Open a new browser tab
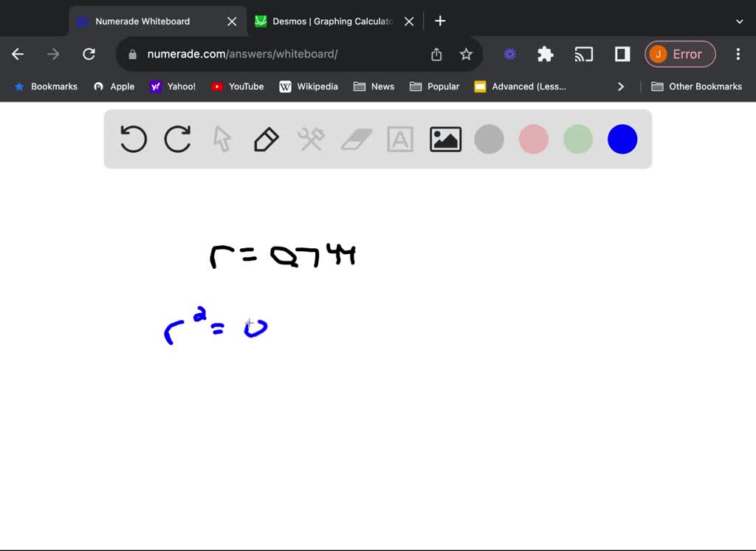Image resolution: width=756 pixels, height=551 pixels. [x=440, y=21]
